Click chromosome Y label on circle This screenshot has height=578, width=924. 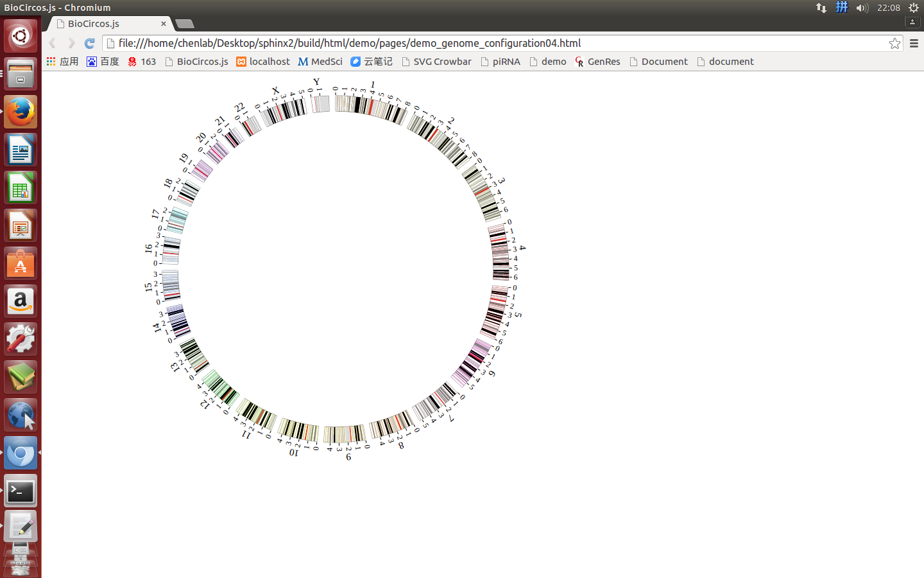[x=316, y=82]
